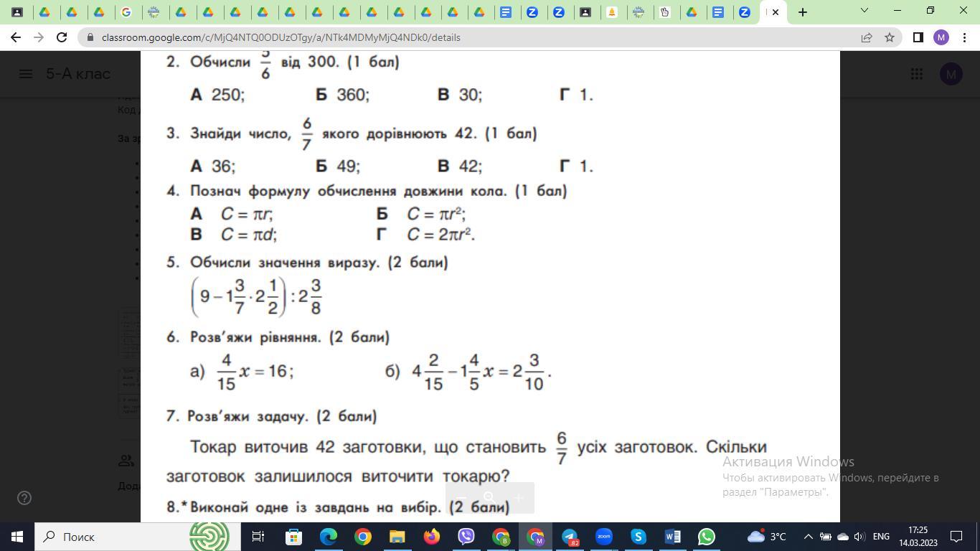Launch Microsoft Store from the taskbar
This screenshot has height=551, width=980.
coord(293,537)
